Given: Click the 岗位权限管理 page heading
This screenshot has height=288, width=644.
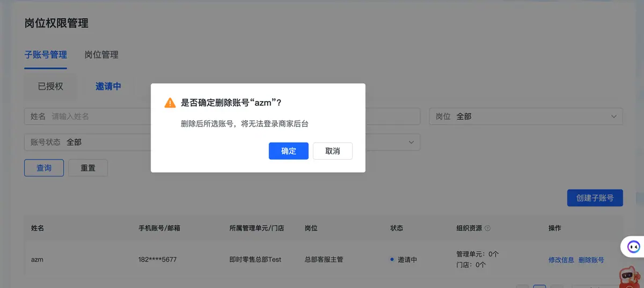Looking at the screenshot, I should point(56,23).
